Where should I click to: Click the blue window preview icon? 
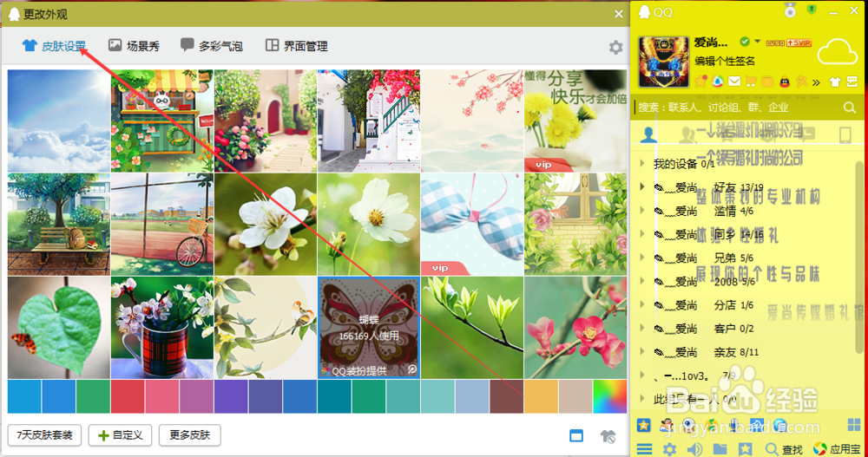click(576, 436)
